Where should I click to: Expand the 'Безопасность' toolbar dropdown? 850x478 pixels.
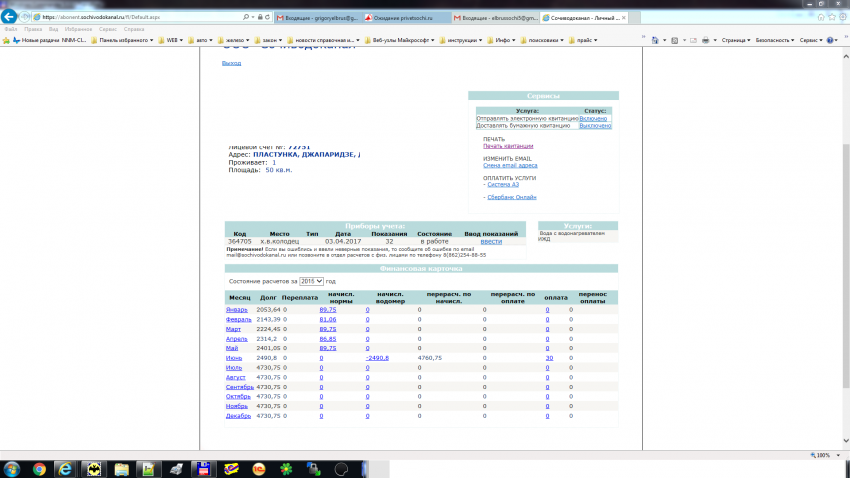tap(774, 40)
